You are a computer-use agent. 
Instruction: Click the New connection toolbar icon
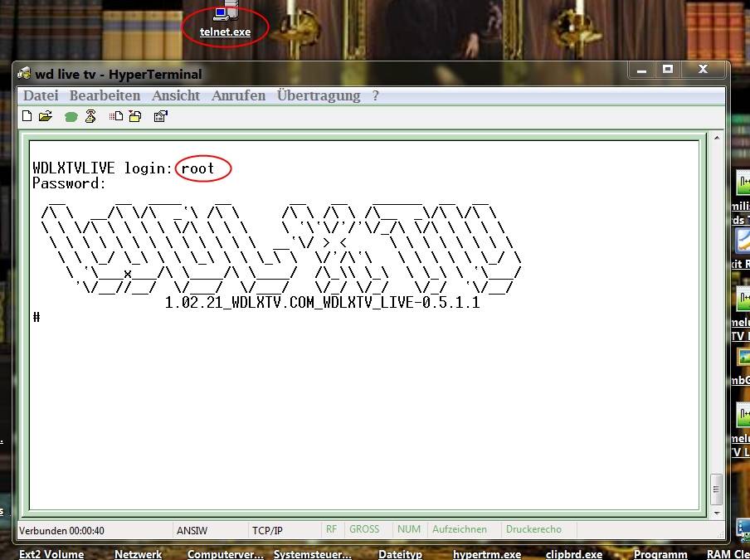tap(27, 116)
